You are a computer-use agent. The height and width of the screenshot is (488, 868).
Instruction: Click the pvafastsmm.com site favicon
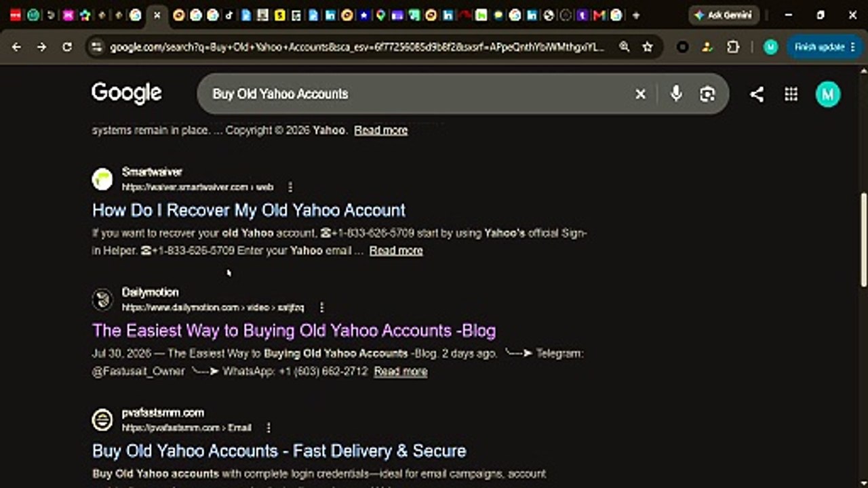click(102, 420)
